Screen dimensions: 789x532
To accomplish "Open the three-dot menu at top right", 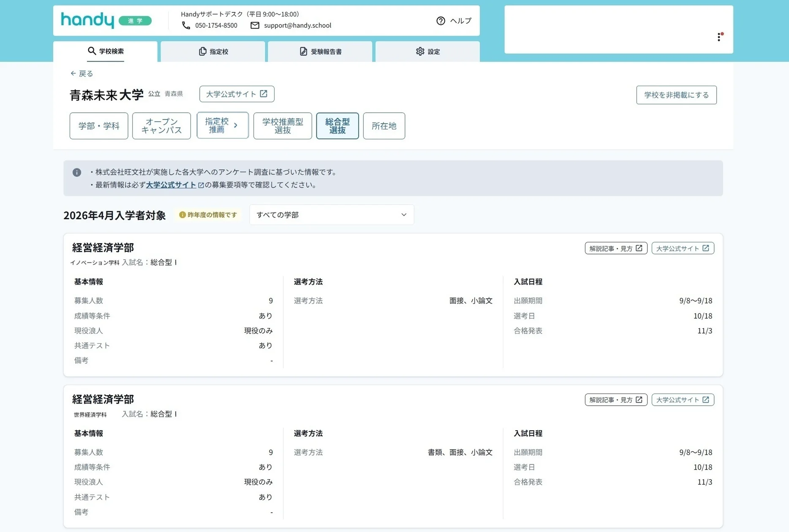I will [718, 37].
